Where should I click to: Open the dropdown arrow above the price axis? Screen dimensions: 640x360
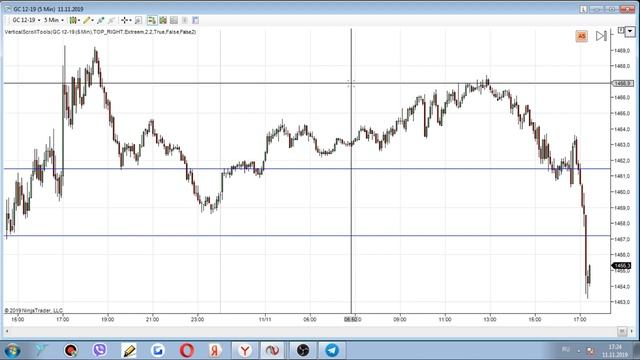pyautogui.click(x=630, y=31)
